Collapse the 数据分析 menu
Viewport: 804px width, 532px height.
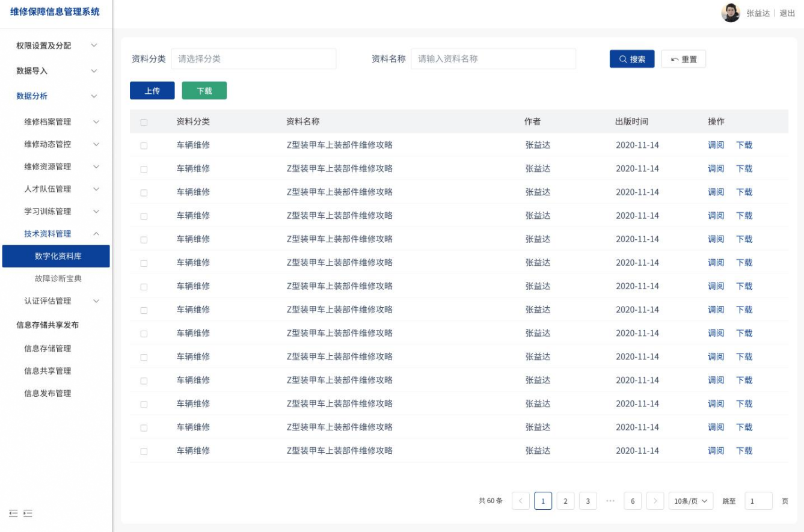click(94, 96)
